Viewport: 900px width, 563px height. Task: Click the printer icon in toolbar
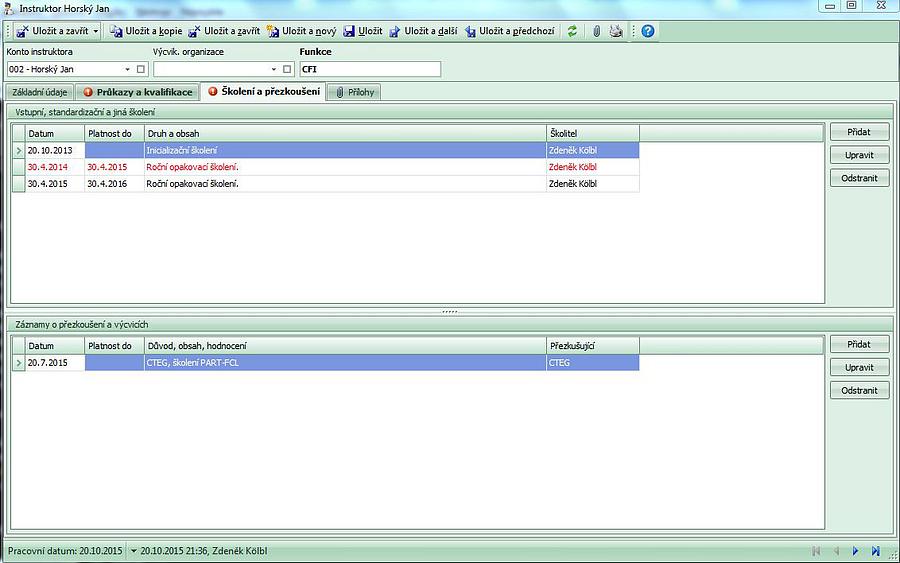click(x=616, y=31)
